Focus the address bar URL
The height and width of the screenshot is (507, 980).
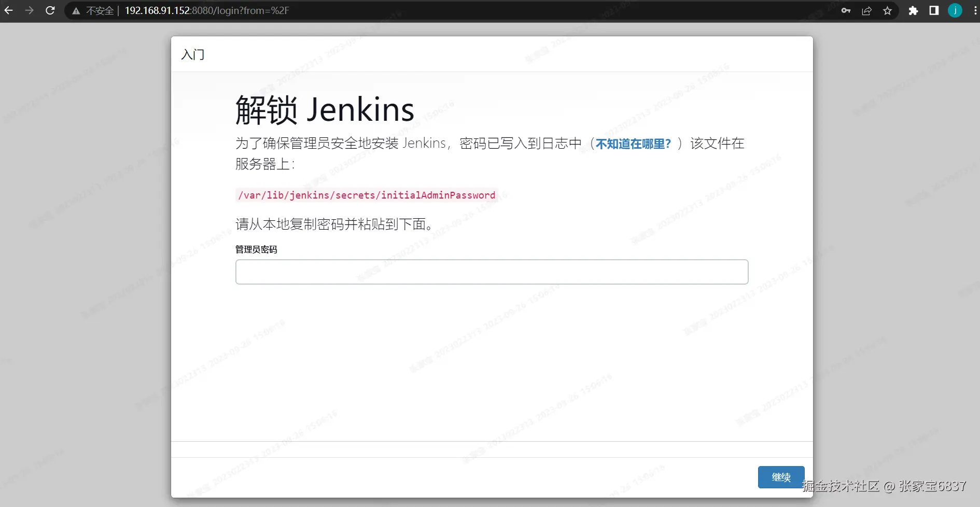coord(207,11)
